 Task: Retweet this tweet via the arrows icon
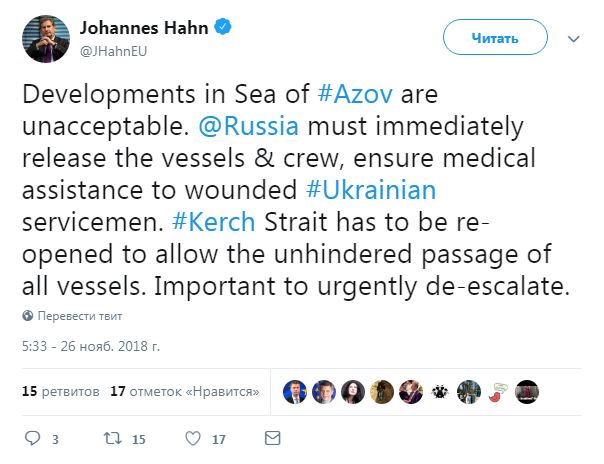[113, 438]
